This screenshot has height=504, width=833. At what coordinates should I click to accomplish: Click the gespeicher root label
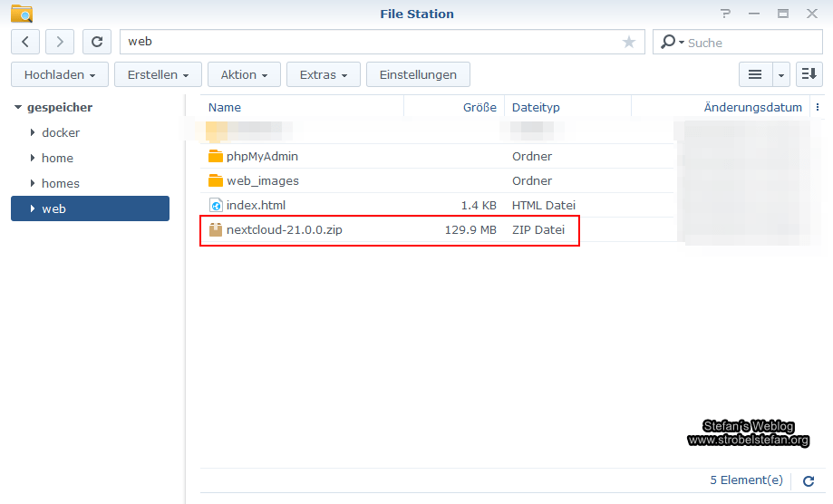pyautogui.click(x=60, y=107)
